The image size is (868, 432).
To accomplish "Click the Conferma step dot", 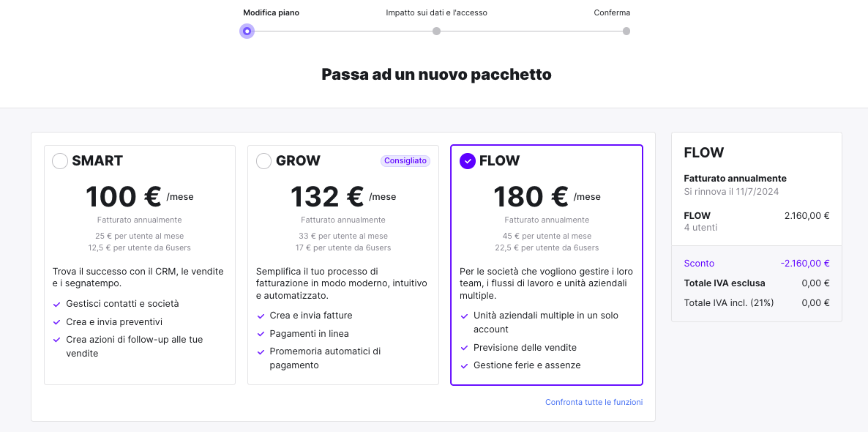I will (x=626, y=31).
